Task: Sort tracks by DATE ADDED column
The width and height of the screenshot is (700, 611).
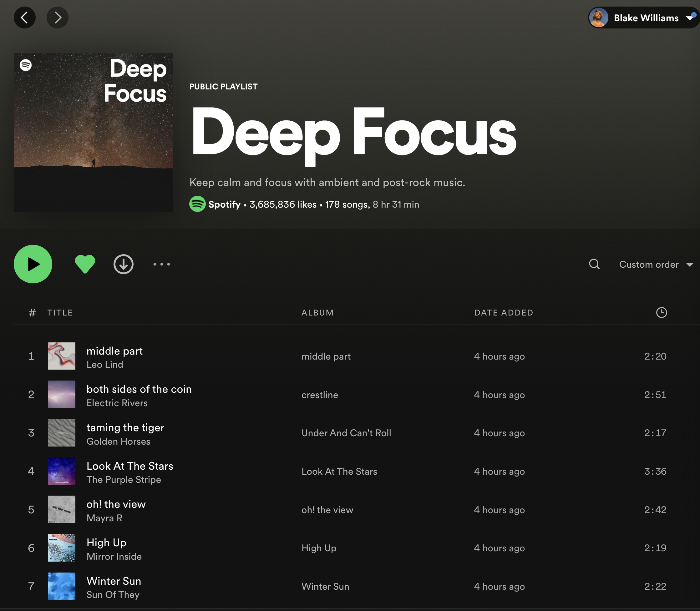Action: point(503,313)
